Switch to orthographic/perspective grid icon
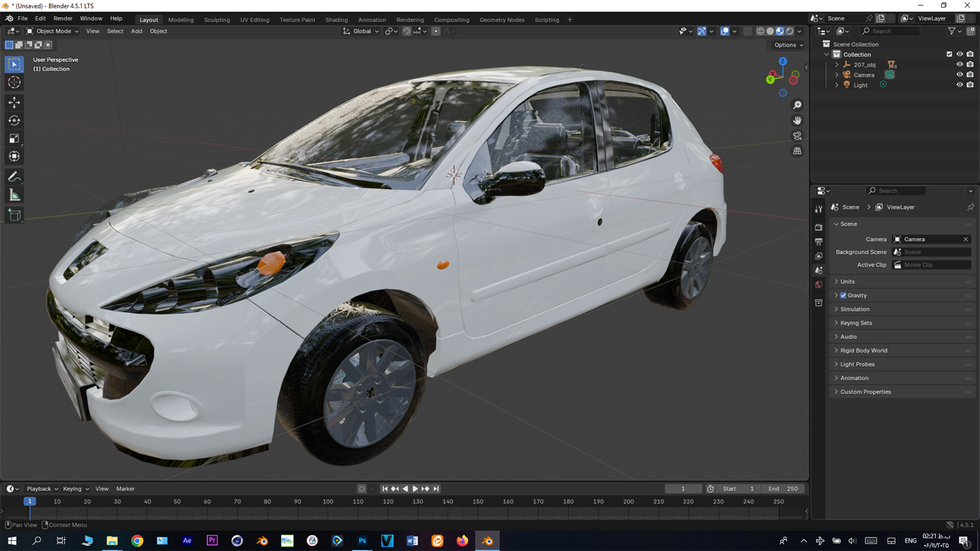 click(x=797, y=151)
